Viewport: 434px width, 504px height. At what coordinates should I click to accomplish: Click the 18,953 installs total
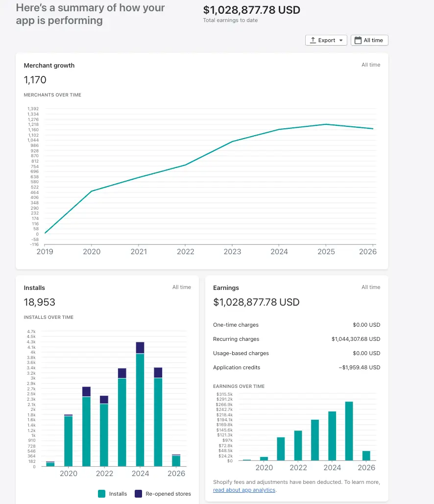[40, 302]
